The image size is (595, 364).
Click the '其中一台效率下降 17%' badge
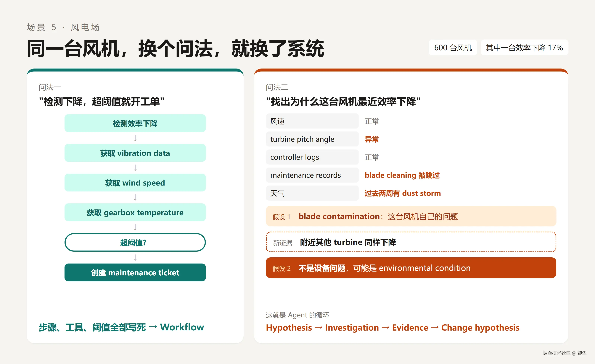click(524, 48)
